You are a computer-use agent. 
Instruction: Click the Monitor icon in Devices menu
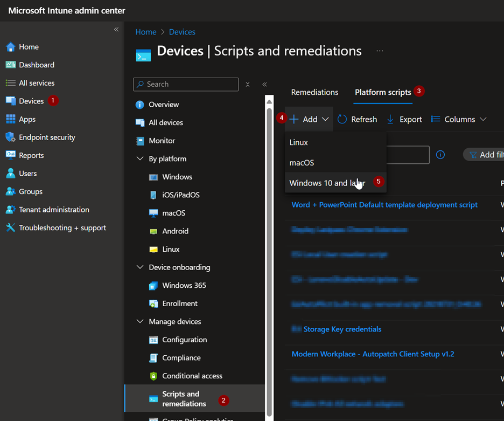click(x=140, y=141)
